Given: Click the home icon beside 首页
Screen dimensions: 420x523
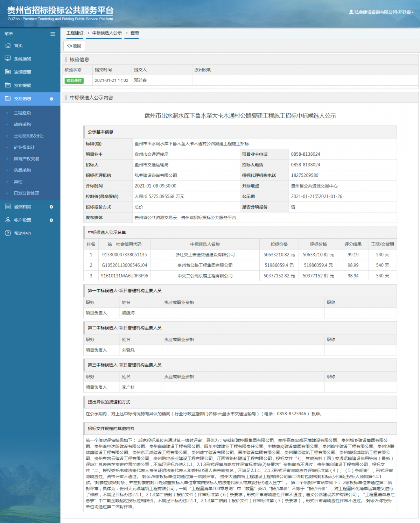Looking at the screenshot, I should pyautogui.click(x=8, y=45).
